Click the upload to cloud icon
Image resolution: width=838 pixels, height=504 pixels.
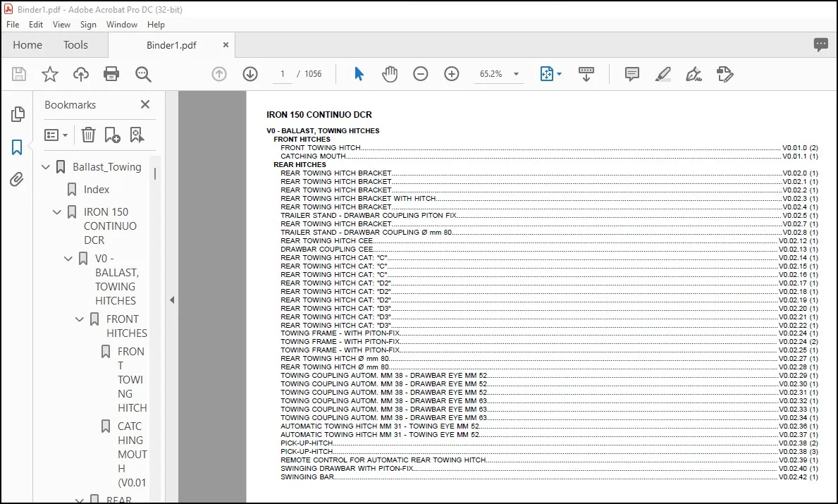point(81,74)
